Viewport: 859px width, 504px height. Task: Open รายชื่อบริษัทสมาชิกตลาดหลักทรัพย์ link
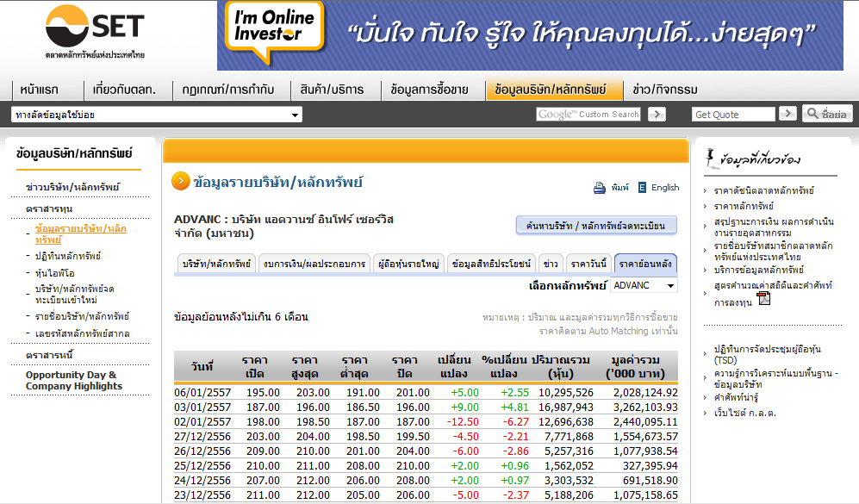pos(773,251)
